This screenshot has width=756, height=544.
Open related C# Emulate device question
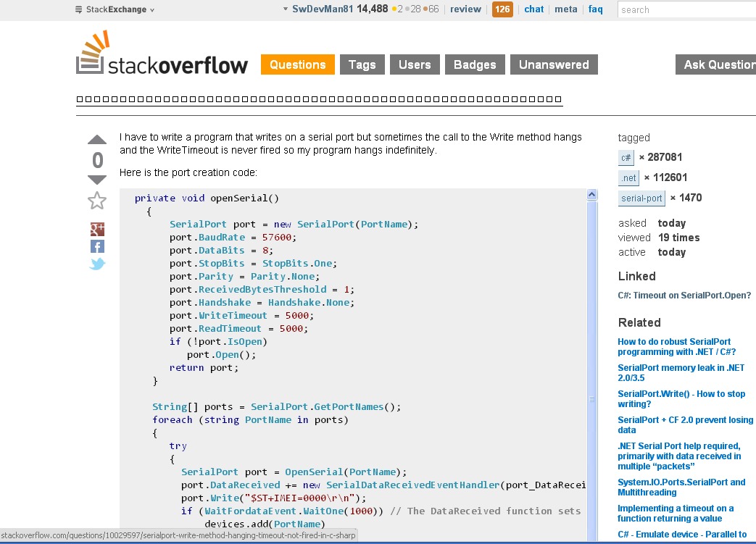[x=682, y=535]
